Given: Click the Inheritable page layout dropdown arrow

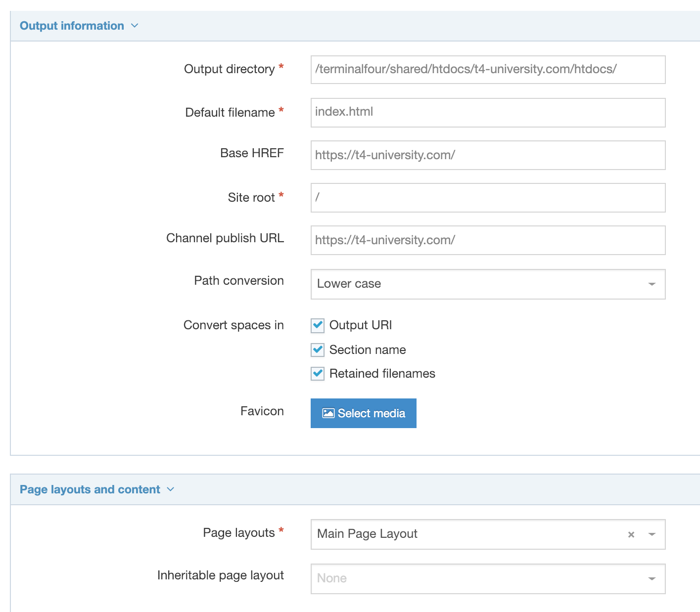Looking at the screenshot, I should [x=652, y=579].
